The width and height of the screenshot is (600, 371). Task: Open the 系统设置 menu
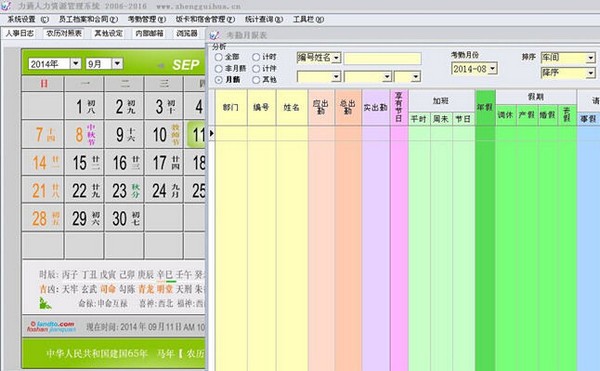pyautogui.click(x=28, y=19)
